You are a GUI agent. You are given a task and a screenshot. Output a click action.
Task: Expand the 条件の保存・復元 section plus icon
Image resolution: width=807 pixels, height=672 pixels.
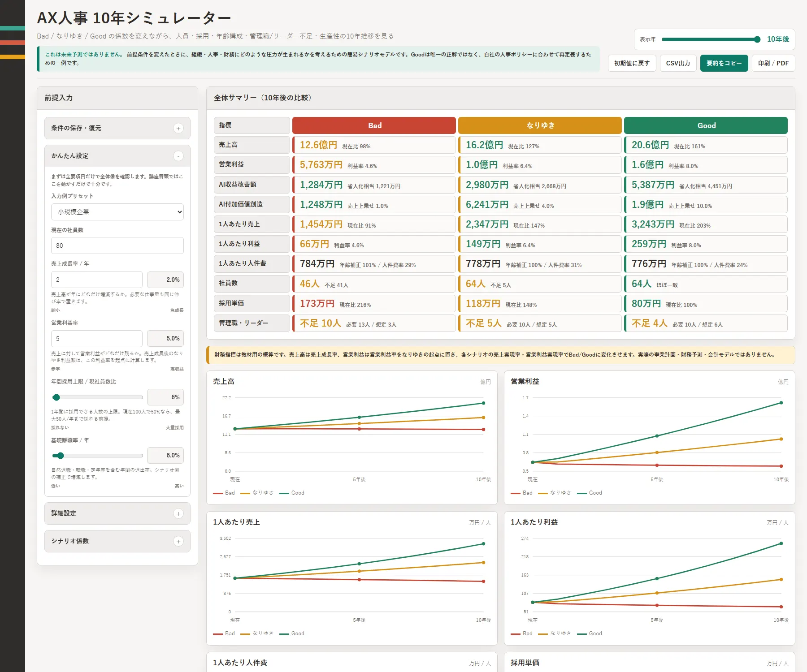[178, 129]
